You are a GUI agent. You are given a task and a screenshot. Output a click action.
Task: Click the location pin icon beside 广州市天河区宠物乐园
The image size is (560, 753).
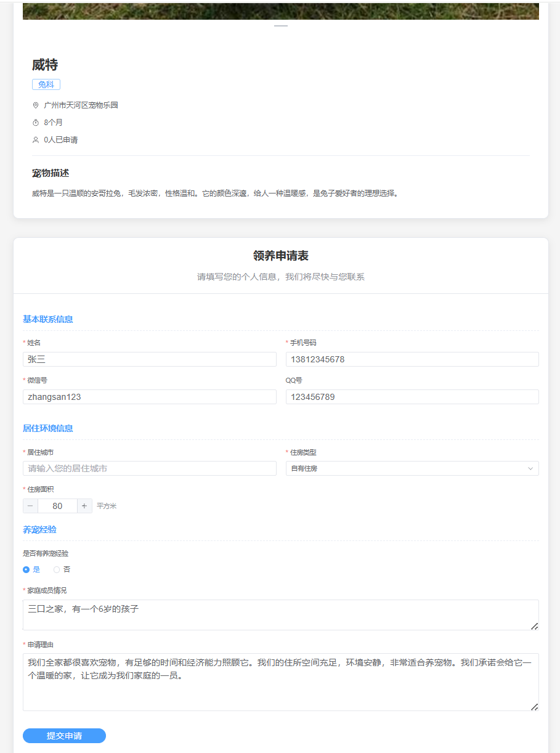pyautogui.click(x=36, y=105)
